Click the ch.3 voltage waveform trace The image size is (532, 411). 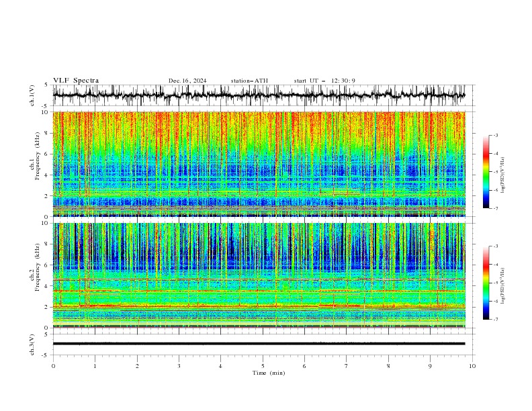[259, 344]
